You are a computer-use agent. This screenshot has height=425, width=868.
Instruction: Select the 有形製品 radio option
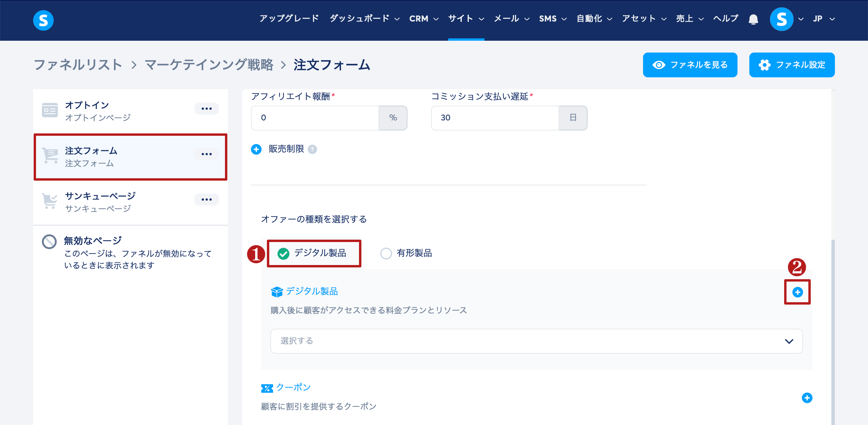click(x=386, y=253)
